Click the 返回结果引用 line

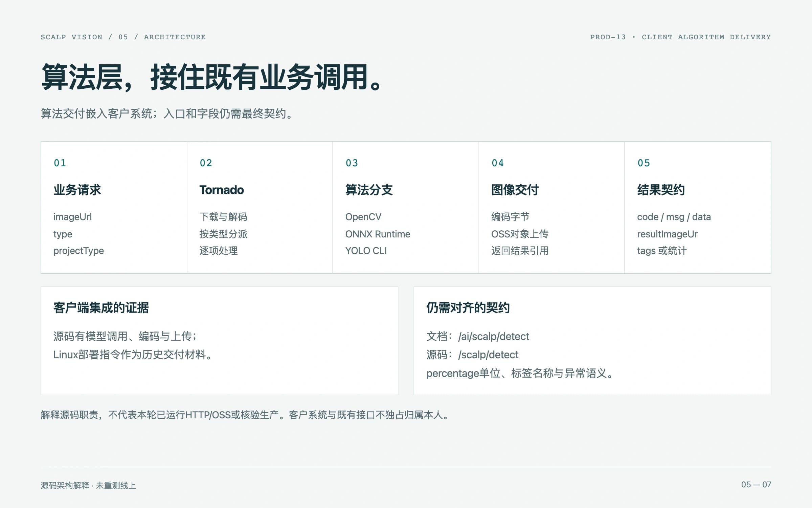520,251
